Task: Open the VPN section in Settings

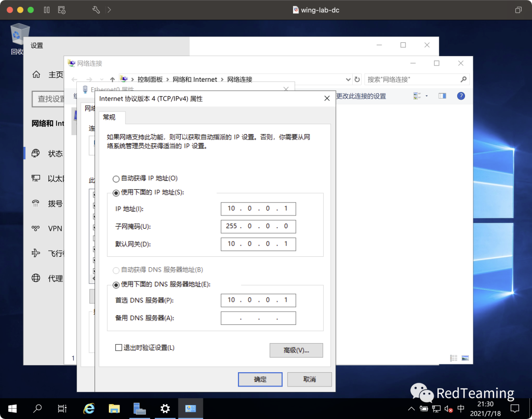Action: [47, 228]
